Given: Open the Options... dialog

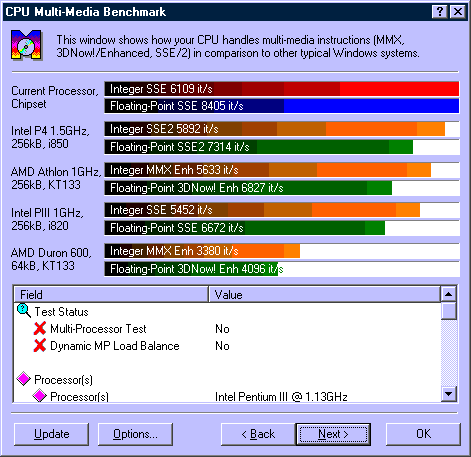Looking at the screenshot, I should 135,434.
